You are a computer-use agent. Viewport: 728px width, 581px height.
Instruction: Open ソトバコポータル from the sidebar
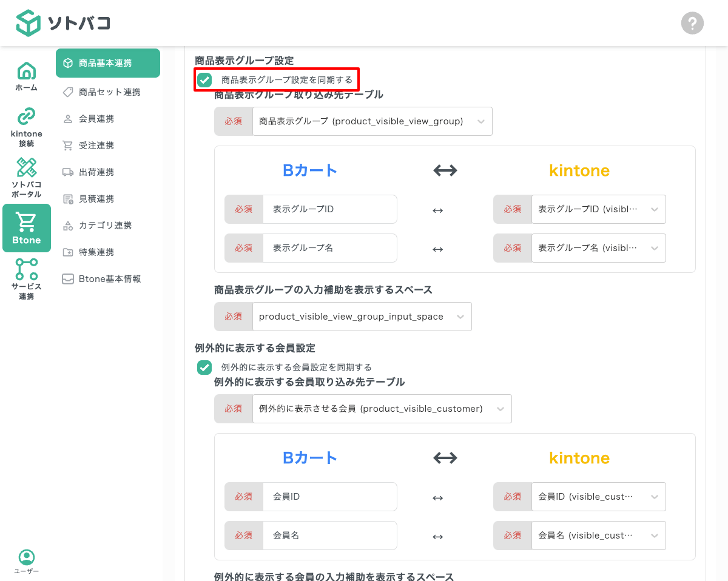tap(26, 176)
